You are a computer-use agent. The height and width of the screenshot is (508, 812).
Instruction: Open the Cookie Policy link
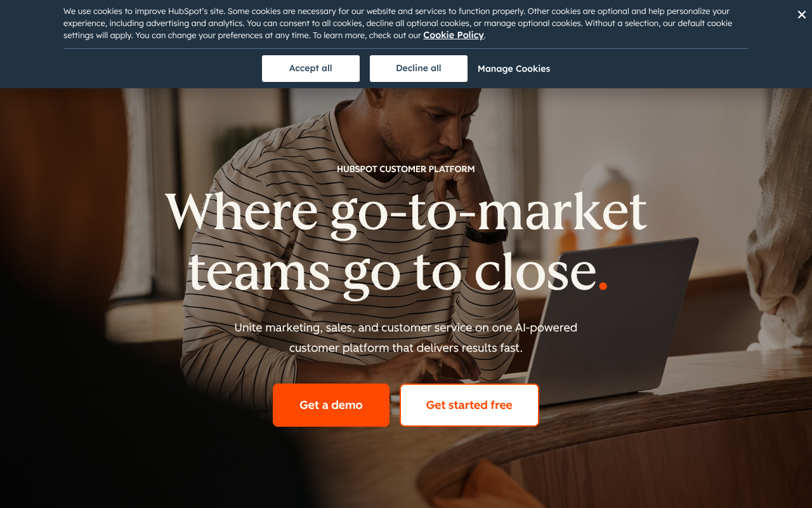[454, 35]
